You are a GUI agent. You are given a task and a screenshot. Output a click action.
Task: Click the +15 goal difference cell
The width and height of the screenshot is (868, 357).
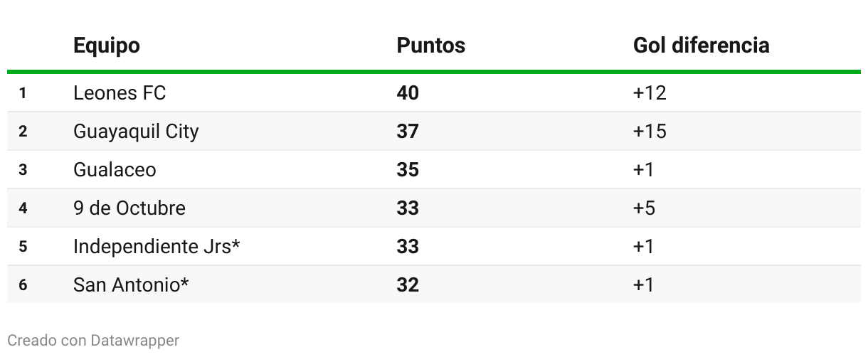click(650, 132)
